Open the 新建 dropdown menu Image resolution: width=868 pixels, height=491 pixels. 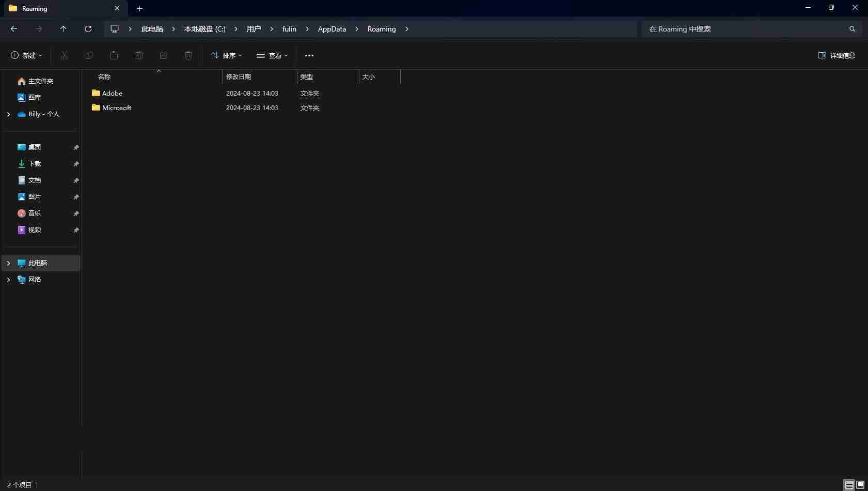point(26,55)
